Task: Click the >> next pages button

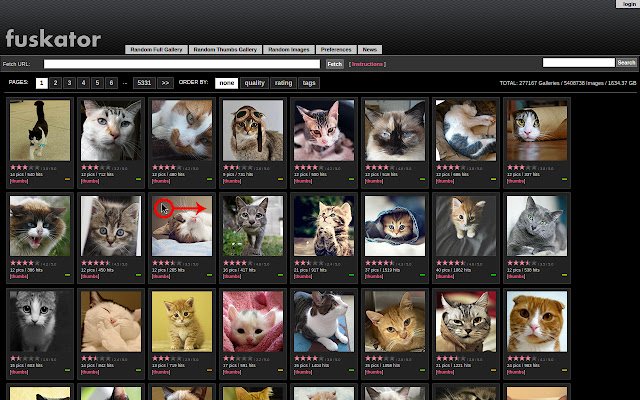Action: pos(165,83)
